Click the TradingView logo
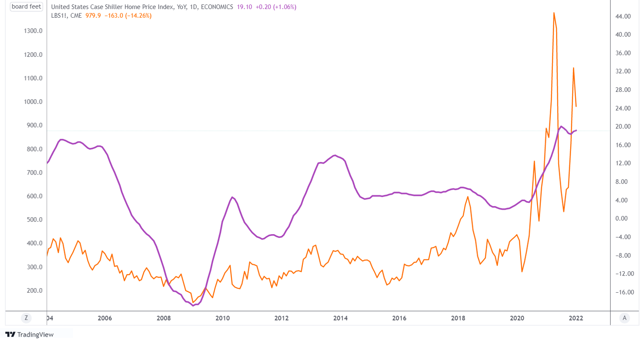This screenshot has width=644, height=341. [29, 335]
